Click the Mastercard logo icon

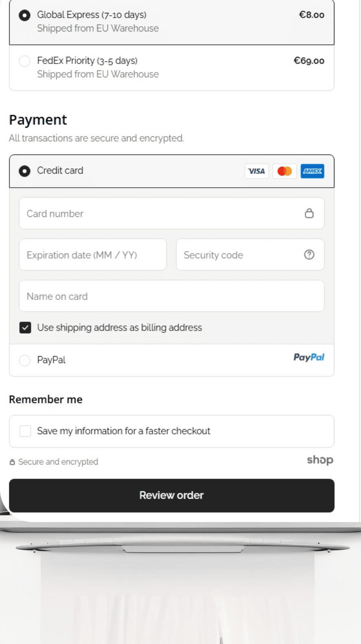(x=284, y=171)
